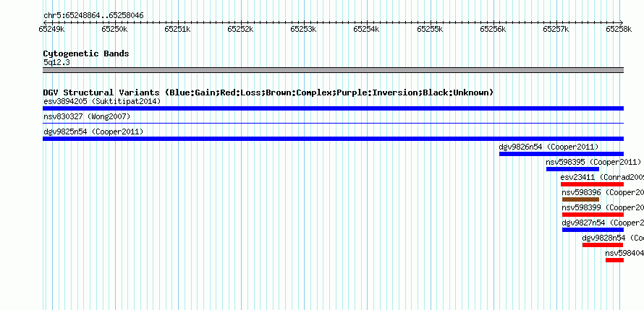Click the 65258k ruler label

coord(619,29)
